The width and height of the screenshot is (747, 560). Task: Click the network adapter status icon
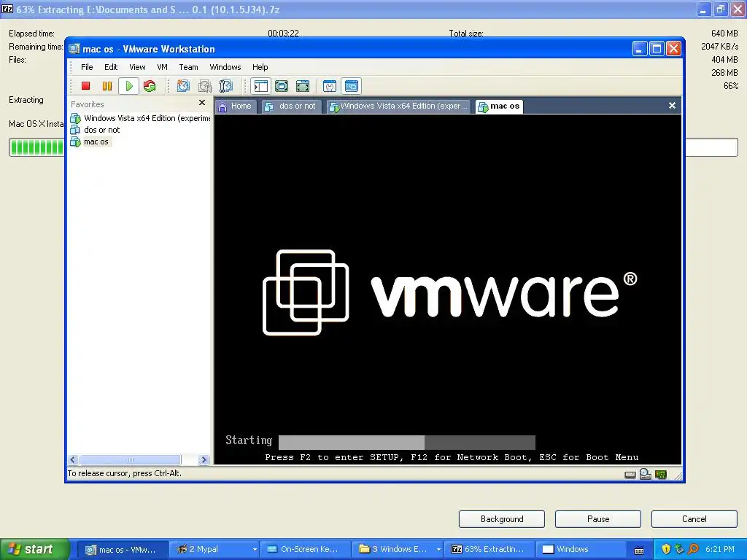pyautogui.click(x=661, y=474)
